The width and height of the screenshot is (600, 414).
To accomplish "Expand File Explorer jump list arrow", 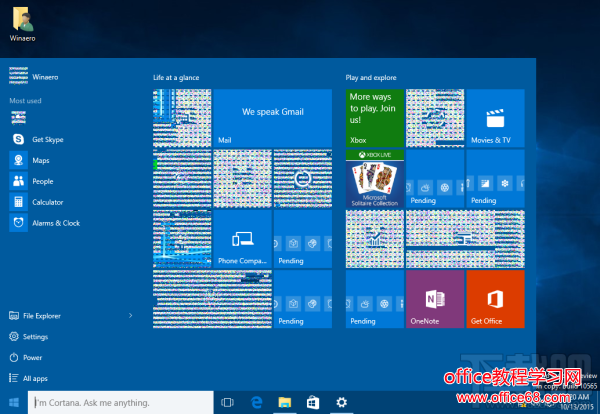I will pos(131,315).
